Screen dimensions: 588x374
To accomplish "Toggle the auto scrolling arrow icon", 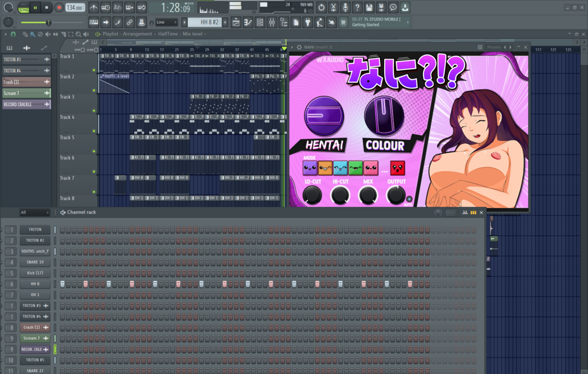I will tap(106, 22).
